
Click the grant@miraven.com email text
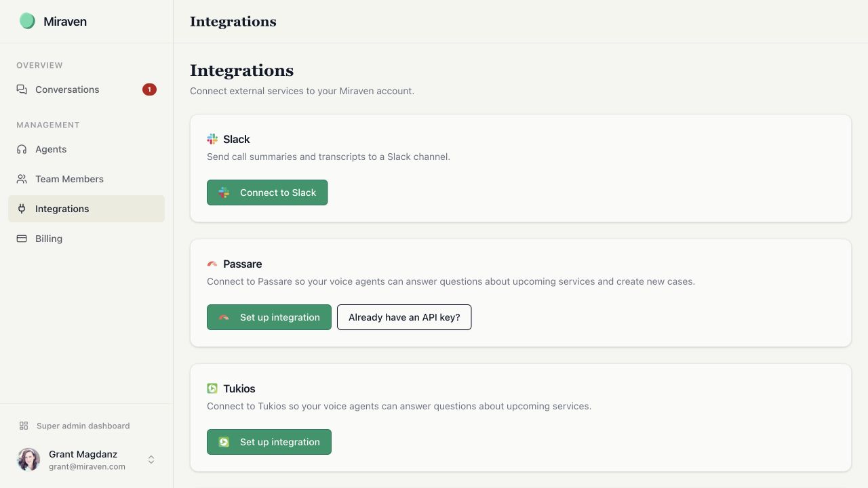pyautogui.click(x=87, y=466)
